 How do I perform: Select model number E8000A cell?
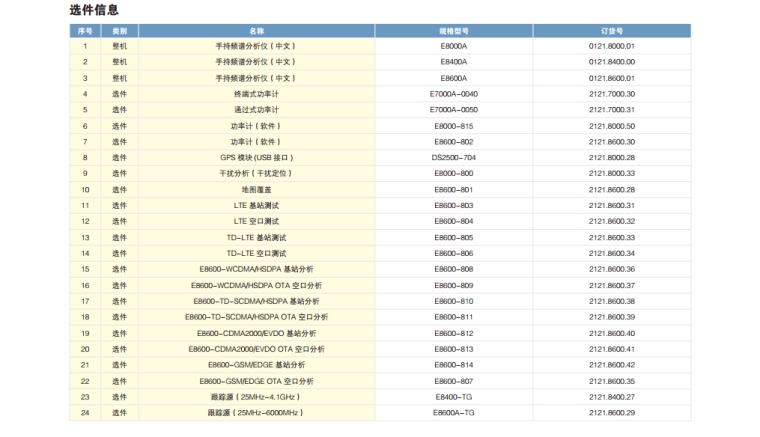click(x=453, y=46)
